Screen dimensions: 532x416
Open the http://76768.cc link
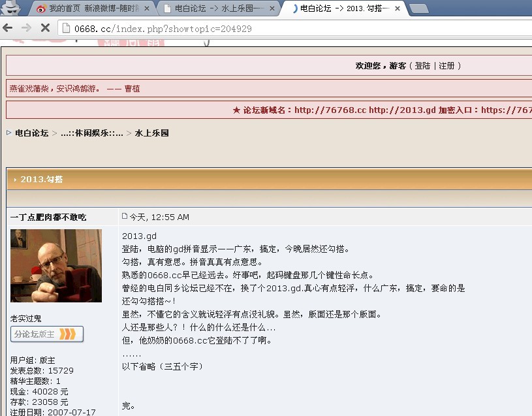[330, 110]
